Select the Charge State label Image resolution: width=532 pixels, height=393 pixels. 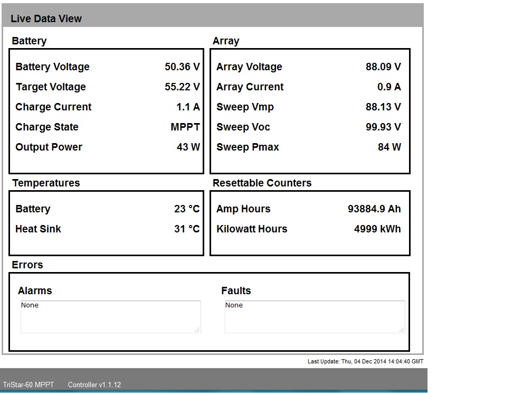[x=47, y=127]
